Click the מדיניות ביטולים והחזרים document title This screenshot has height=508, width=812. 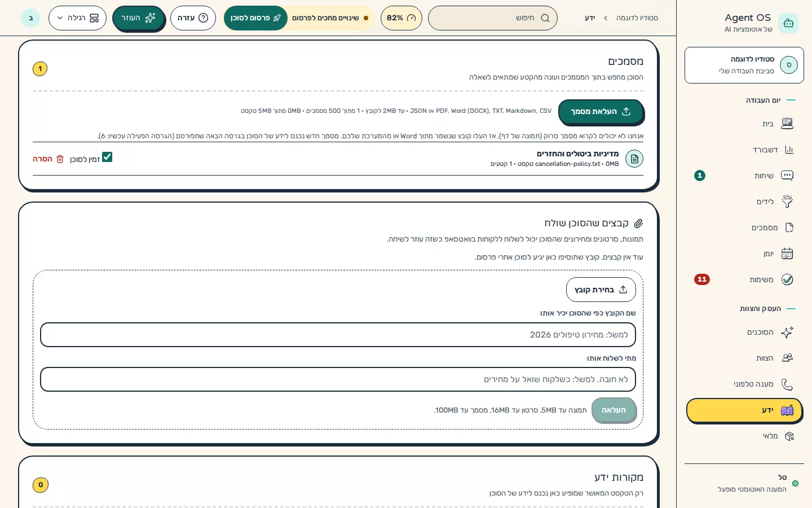point(577,154)
